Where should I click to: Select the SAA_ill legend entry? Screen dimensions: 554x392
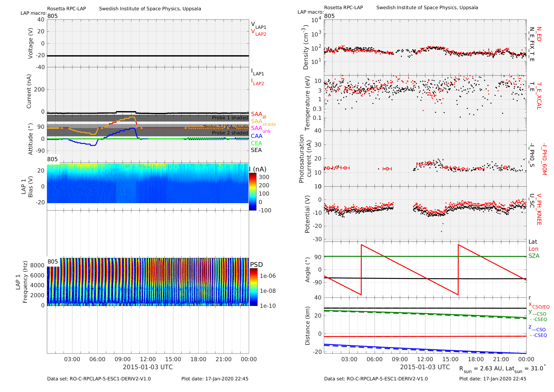click(258, 115)
